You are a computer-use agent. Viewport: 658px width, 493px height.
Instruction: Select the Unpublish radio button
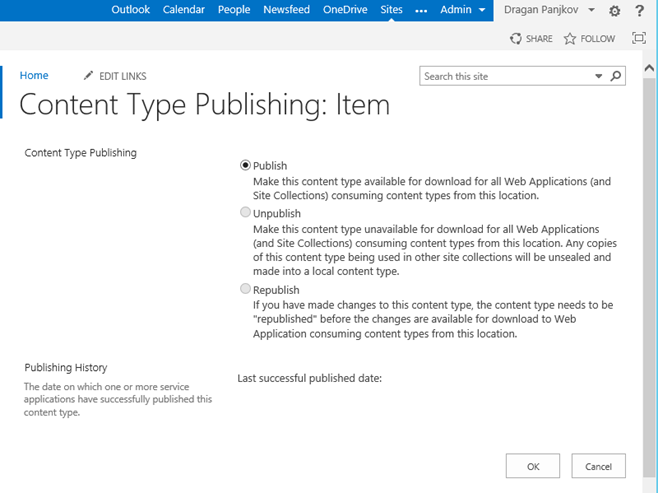coord(245,213)
